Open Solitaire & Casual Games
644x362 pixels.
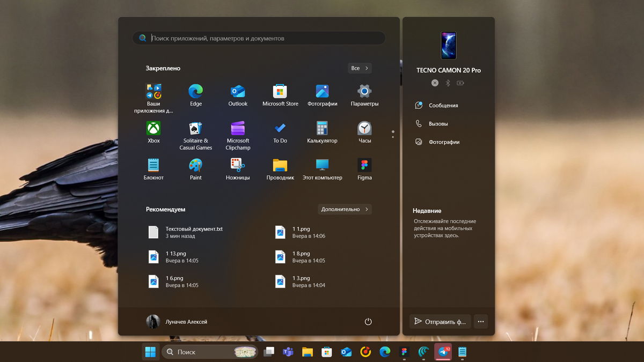pos(196,136)
